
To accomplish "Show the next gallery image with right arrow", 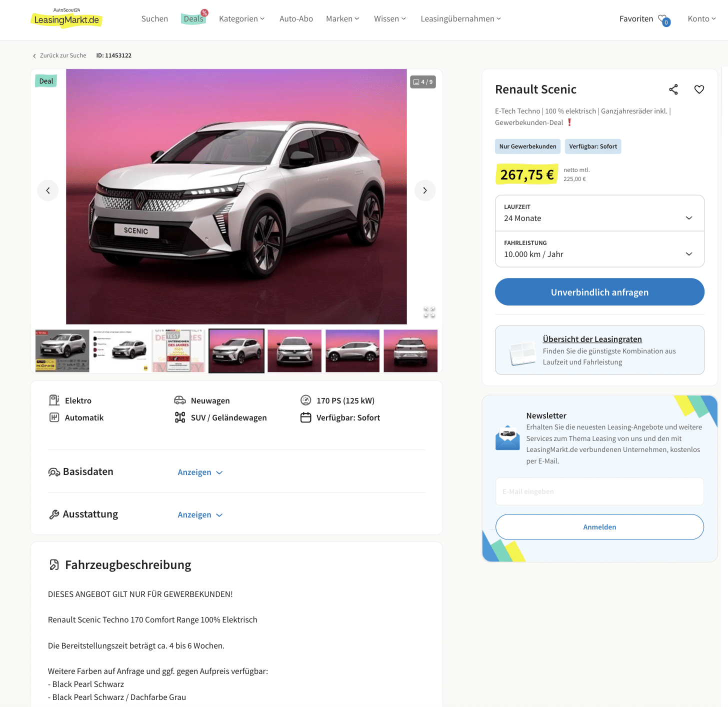I will tap(425, 190).
